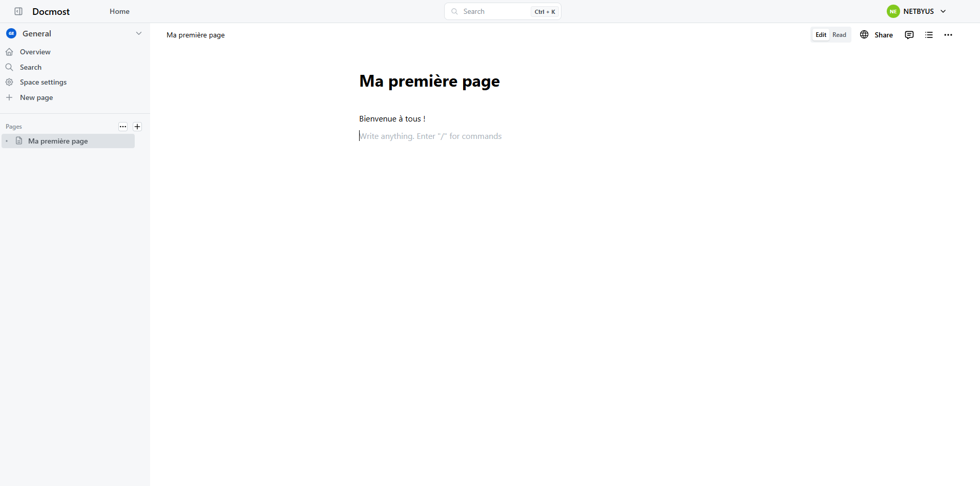Click the page title heading to edit

click(429, 81)
